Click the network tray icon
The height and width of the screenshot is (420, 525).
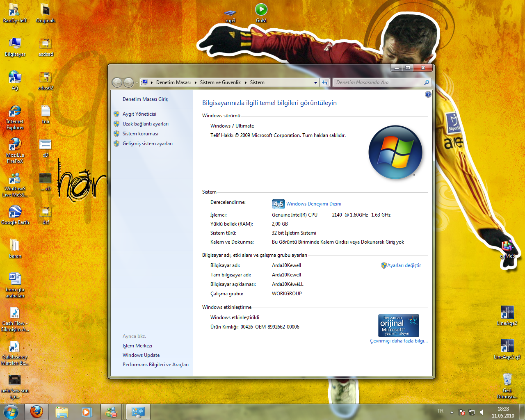click(x=472, y=412)
